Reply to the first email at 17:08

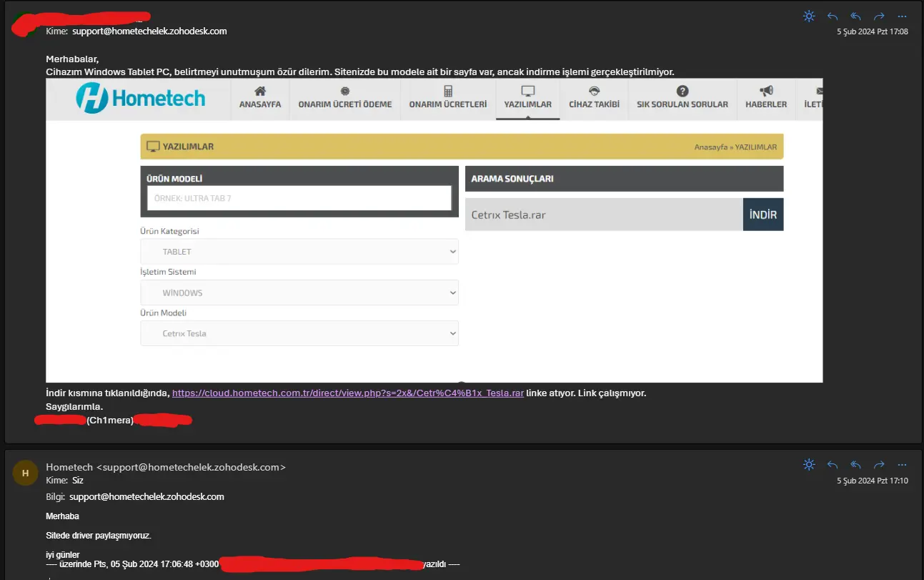(x=833, y=16)
